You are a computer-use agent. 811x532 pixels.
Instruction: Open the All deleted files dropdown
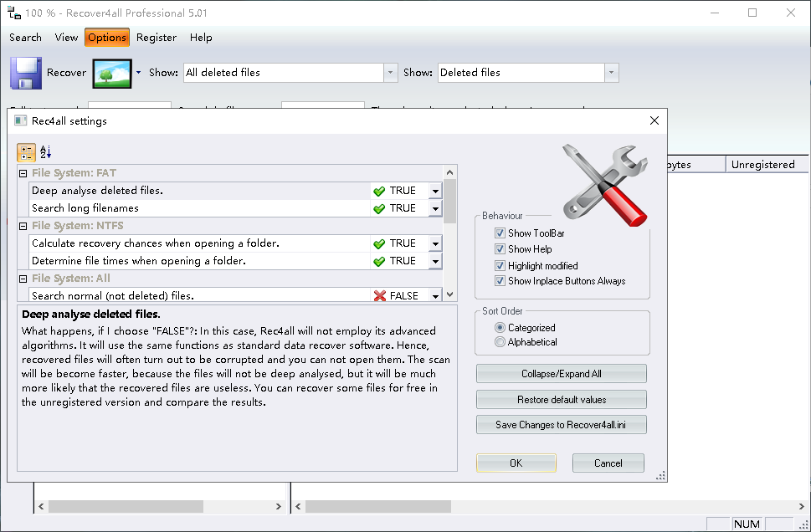tap(391, 73)
